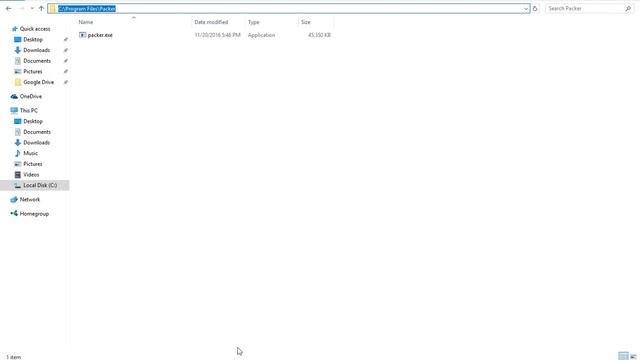The width and height of the screenshot is (640, 360).
Task: Click the Music note icon
Action: pyautogui.click(x=18, y=153)
